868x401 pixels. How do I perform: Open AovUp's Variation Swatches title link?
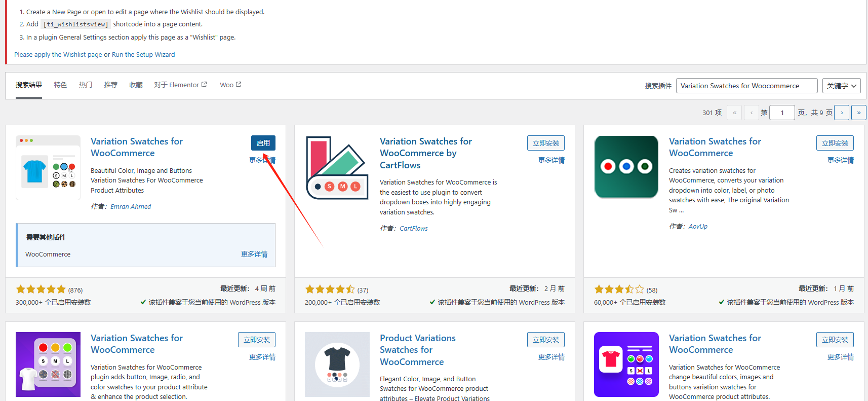pyautogui.click(x=715, y=147)
